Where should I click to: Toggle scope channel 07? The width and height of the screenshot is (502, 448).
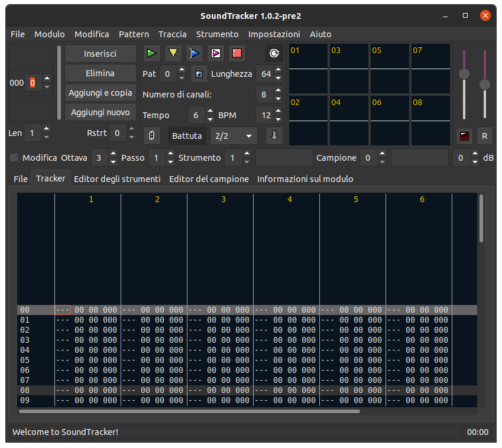point(430,69)
